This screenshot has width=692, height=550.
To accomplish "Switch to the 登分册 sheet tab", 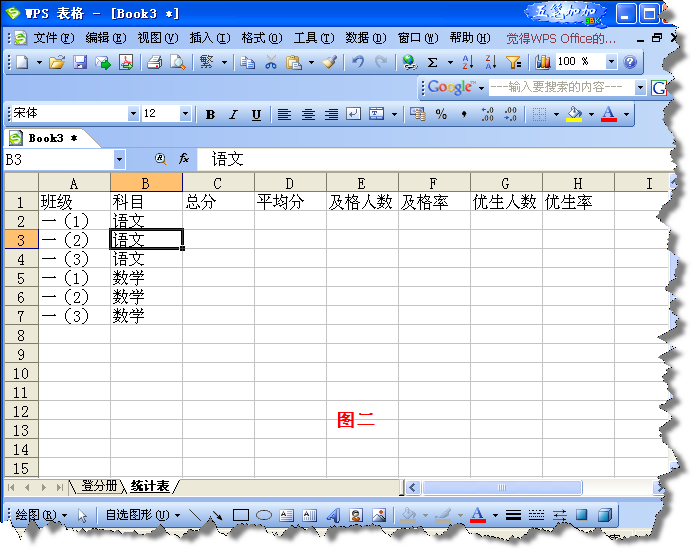I will tap(99, 487).
